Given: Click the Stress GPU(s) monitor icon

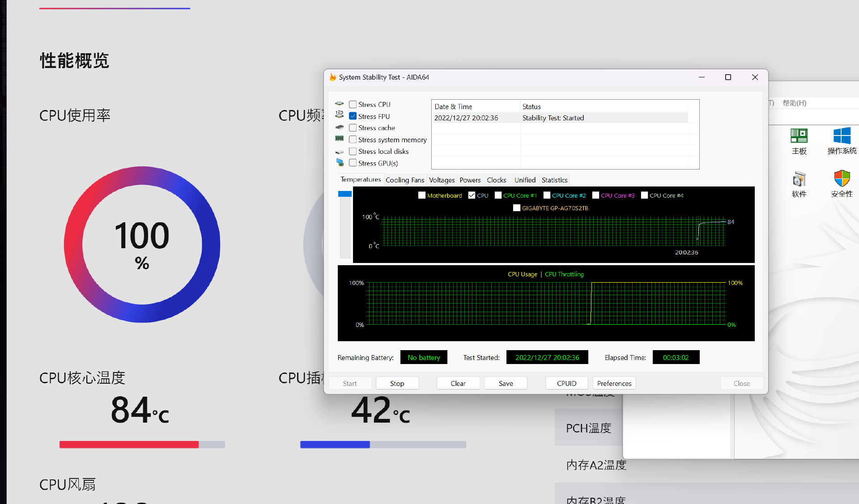Looking at the screenshot, I should pos(340,163).
